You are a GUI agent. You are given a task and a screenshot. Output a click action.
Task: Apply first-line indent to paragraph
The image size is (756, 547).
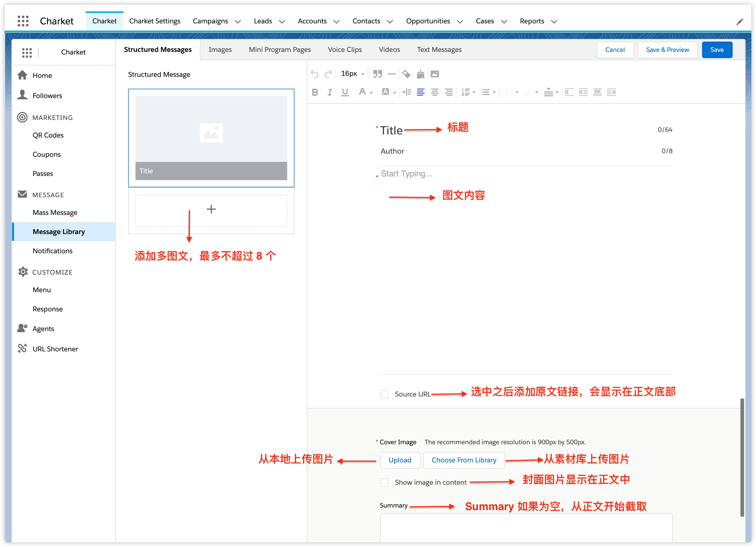[x=406, y=92]
